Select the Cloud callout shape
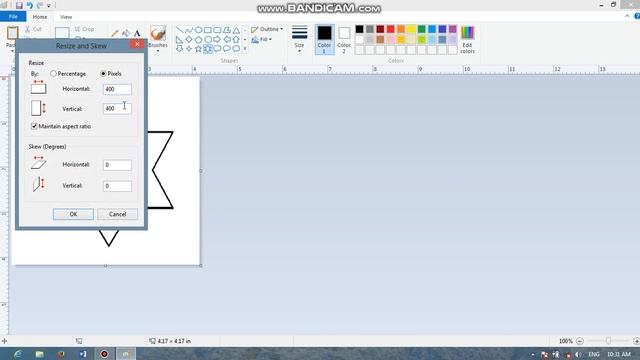 coord(236,49)
